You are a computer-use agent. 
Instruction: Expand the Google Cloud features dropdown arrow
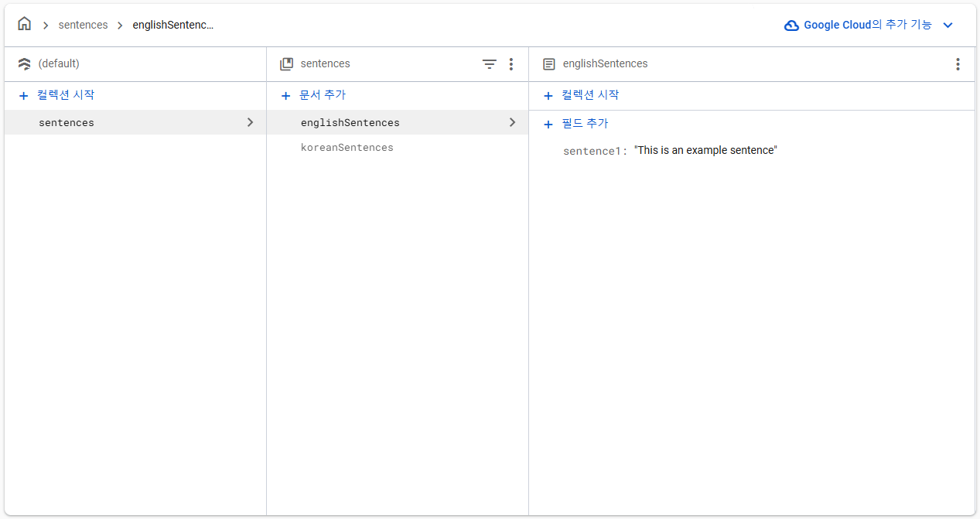pos(948,26)
